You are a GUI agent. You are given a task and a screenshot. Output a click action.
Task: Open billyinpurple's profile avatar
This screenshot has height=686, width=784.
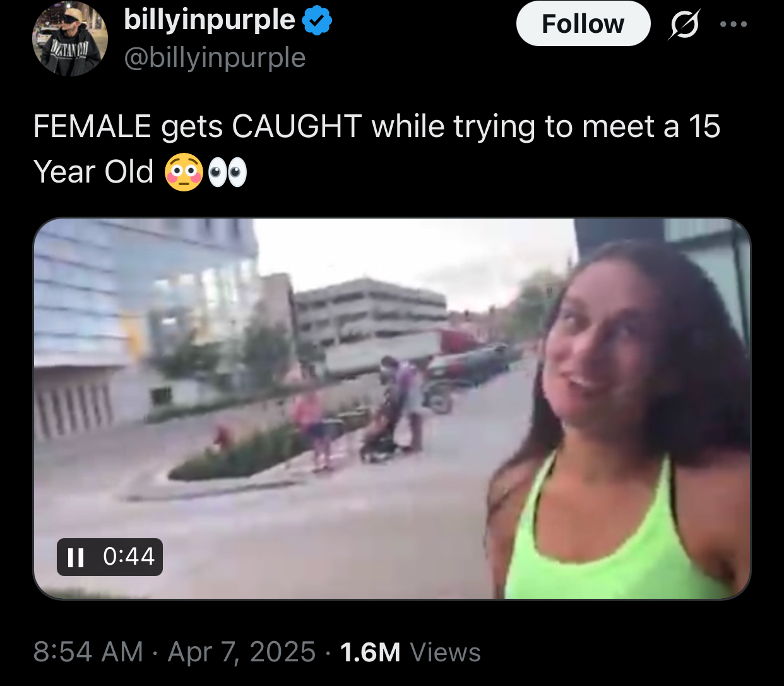point(70,39)
